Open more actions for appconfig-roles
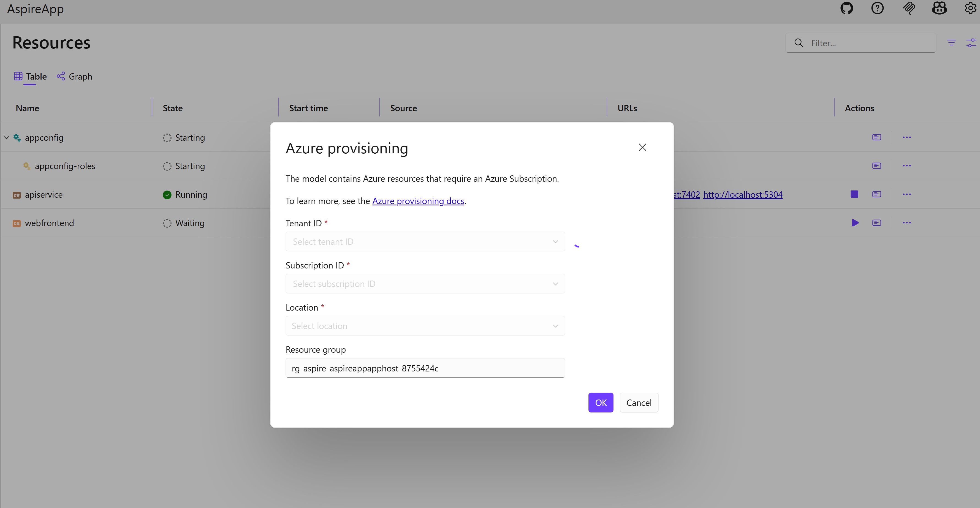Image resolution: width=980 pixels, height=508 pixels. pyautogui.click(x=906, y=166)
